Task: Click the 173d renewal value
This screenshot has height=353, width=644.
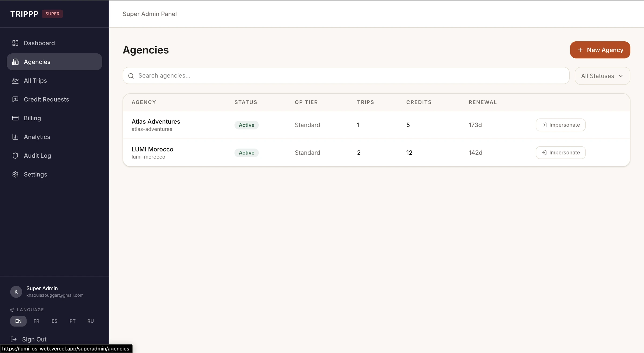Action: (x=475, y=125)
